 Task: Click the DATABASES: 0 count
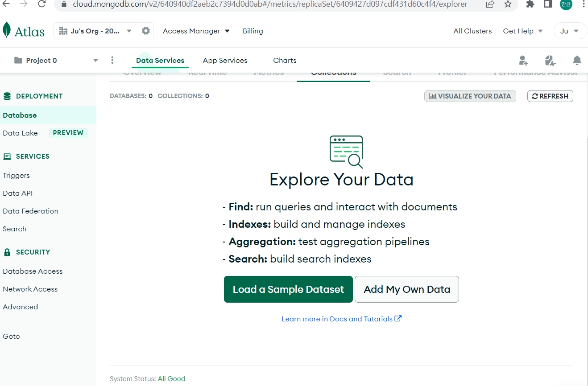click(x=131, y=96)
